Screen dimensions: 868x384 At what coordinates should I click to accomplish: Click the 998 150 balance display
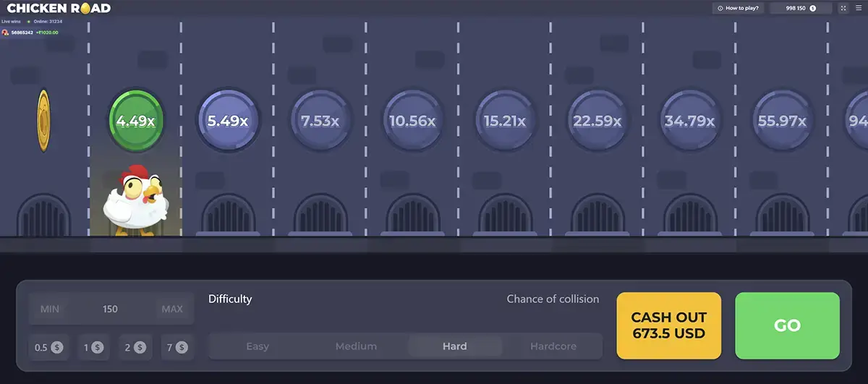point(801,8)
